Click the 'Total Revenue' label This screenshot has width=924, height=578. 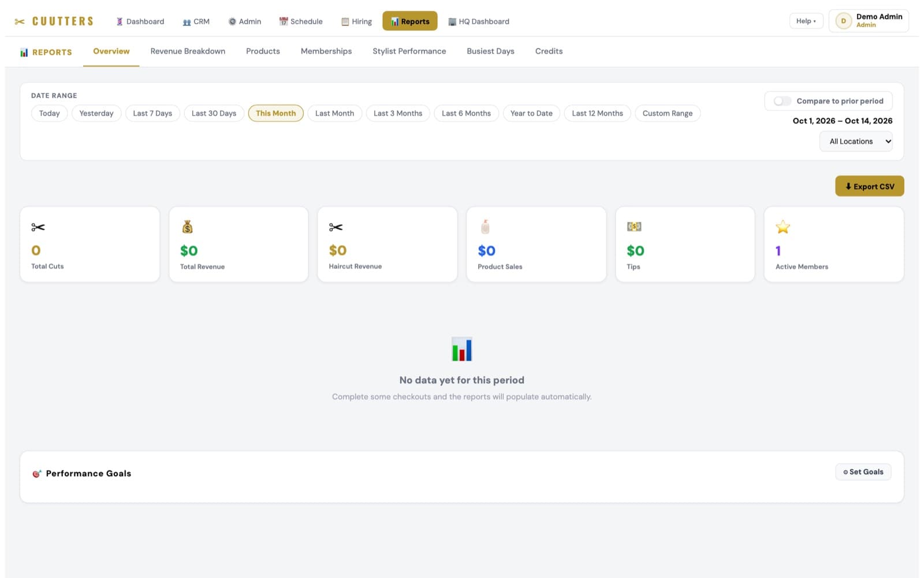[202, 266]
